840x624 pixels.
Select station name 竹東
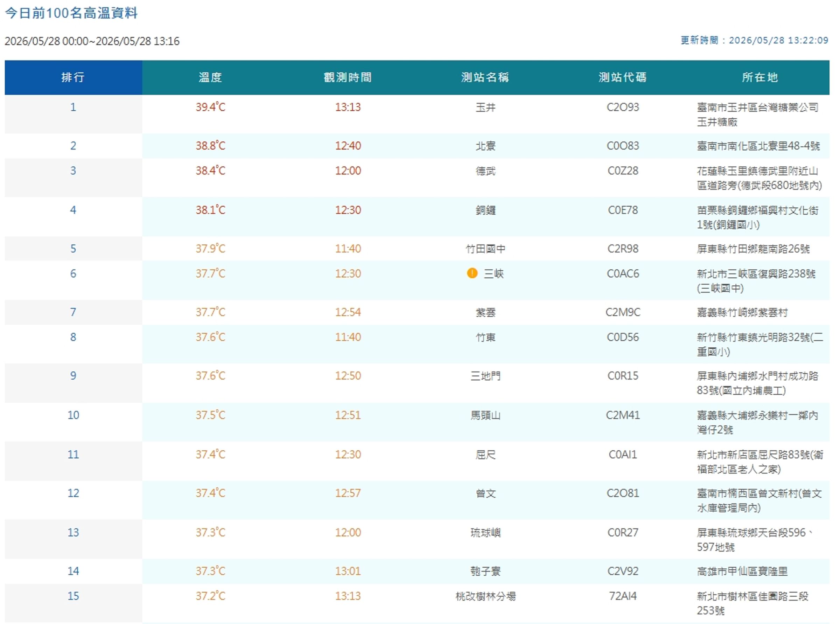[485, 337]
